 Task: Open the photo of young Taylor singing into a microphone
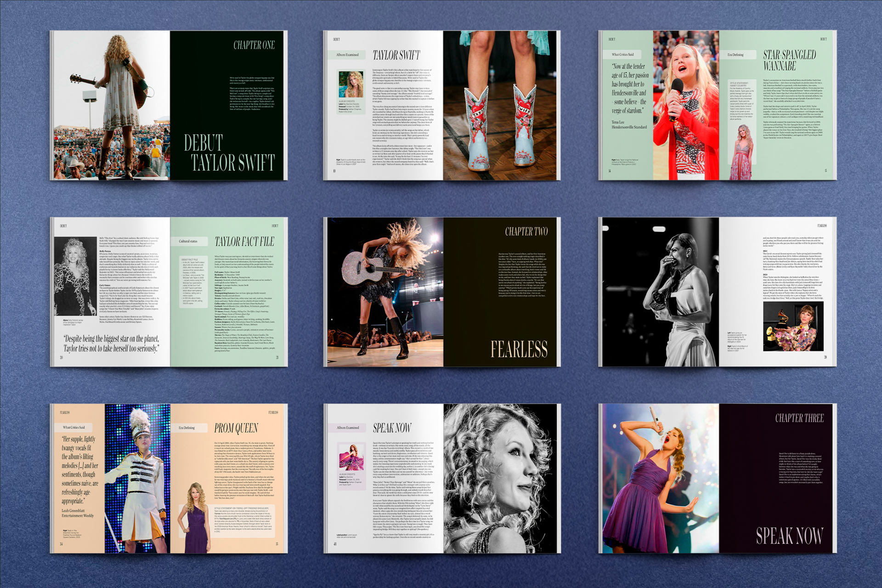(686, 105)
